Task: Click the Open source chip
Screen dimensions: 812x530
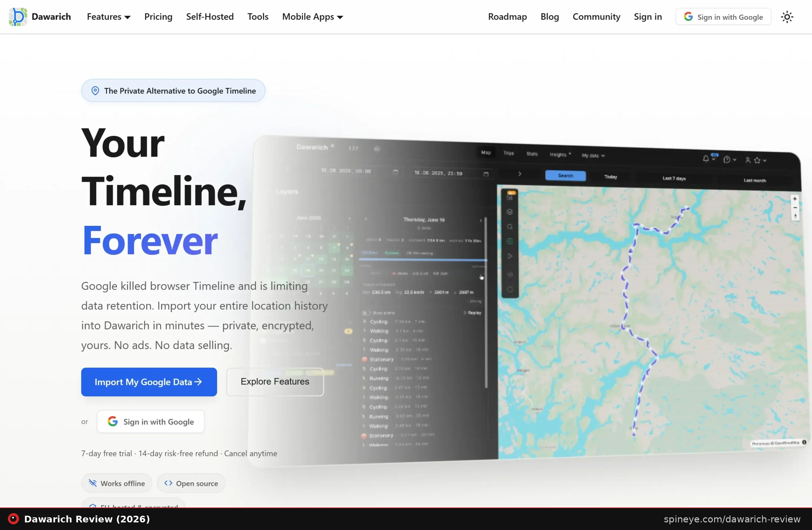Action: (191, 483)
